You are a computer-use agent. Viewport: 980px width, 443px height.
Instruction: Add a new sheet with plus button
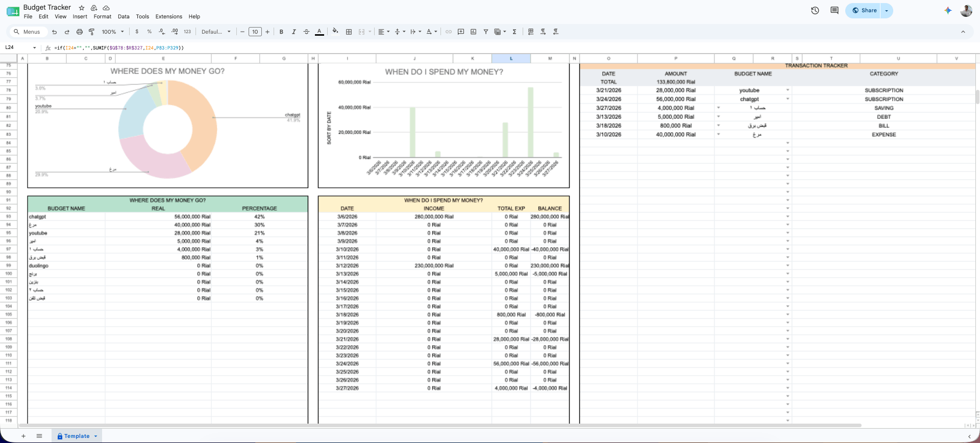23,436
